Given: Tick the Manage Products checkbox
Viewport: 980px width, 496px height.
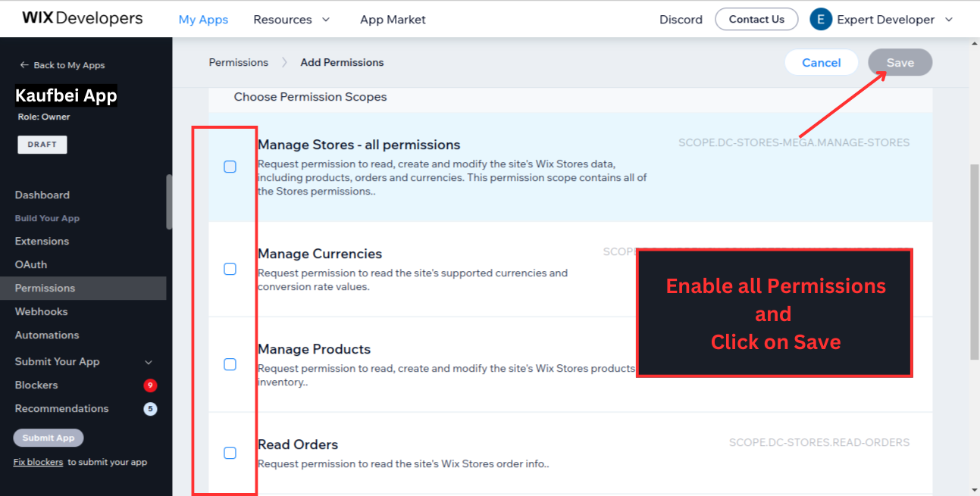Looking at the screenshot, I should pos(230,364).
